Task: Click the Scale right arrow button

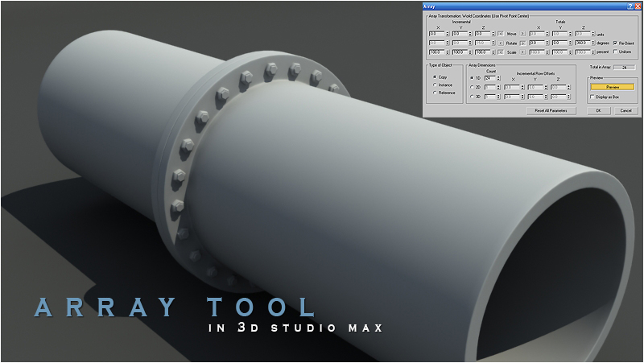Action: 522,52
